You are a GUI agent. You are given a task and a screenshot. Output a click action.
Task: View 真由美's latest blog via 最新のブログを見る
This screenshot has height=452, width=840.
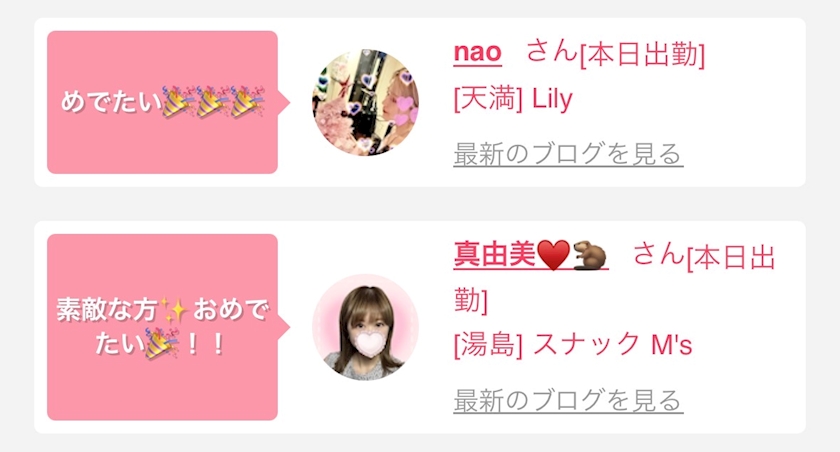[568, 400]
